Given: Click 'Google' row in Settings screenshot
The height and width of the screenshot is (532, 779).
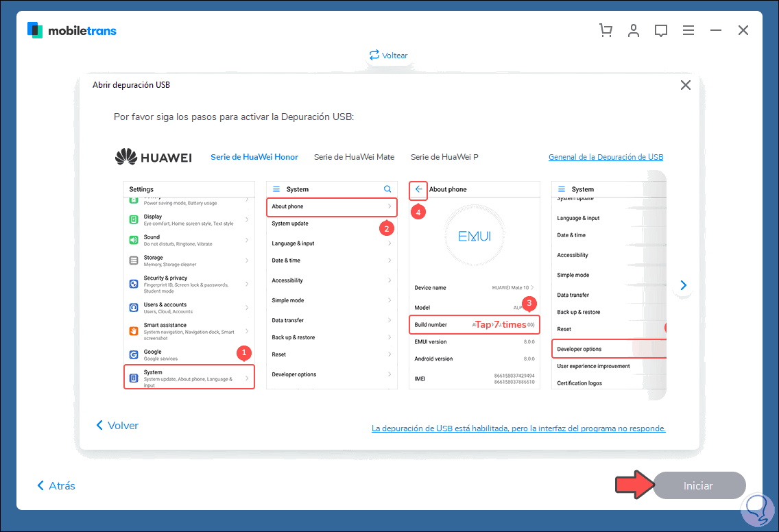Looking at the screenshot, I should tap(189, 354).
